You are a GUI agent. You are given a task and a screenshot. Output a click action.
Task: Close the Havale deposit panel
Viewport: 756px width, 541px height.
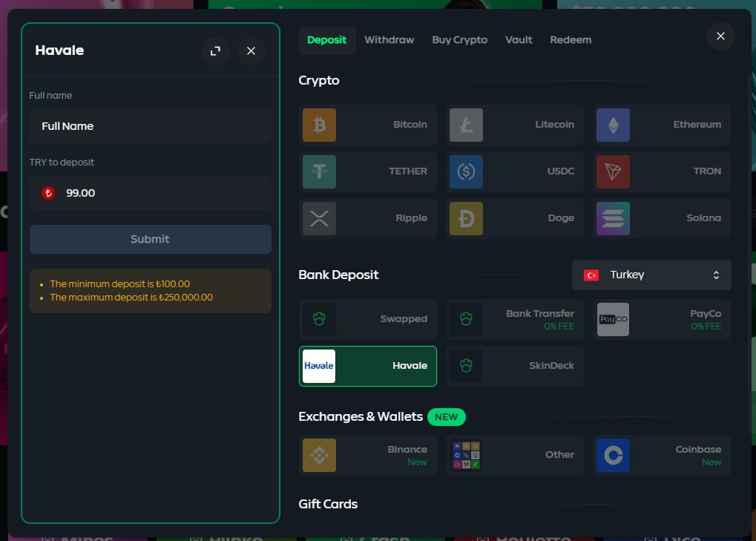[x=252, y=50]
